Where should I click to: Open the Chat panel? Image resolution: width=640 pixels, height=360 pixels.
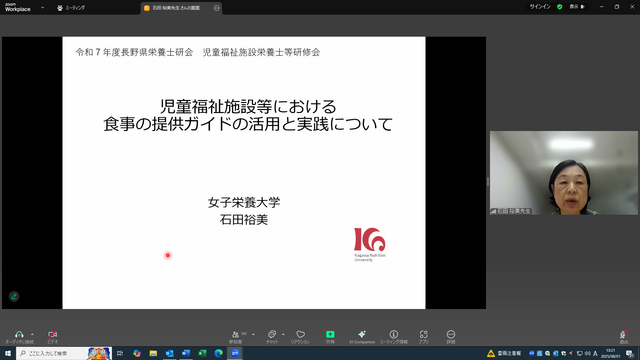[x=272, y=337]
